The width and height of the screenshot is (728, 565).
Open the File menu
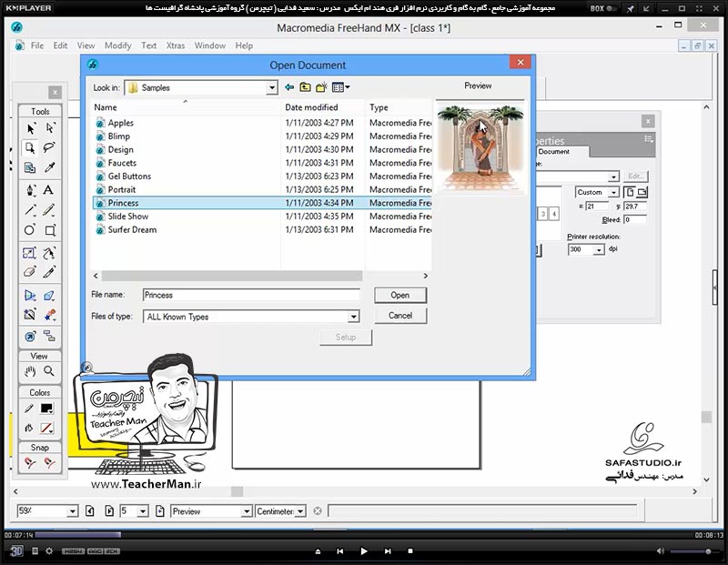[37, 45]
